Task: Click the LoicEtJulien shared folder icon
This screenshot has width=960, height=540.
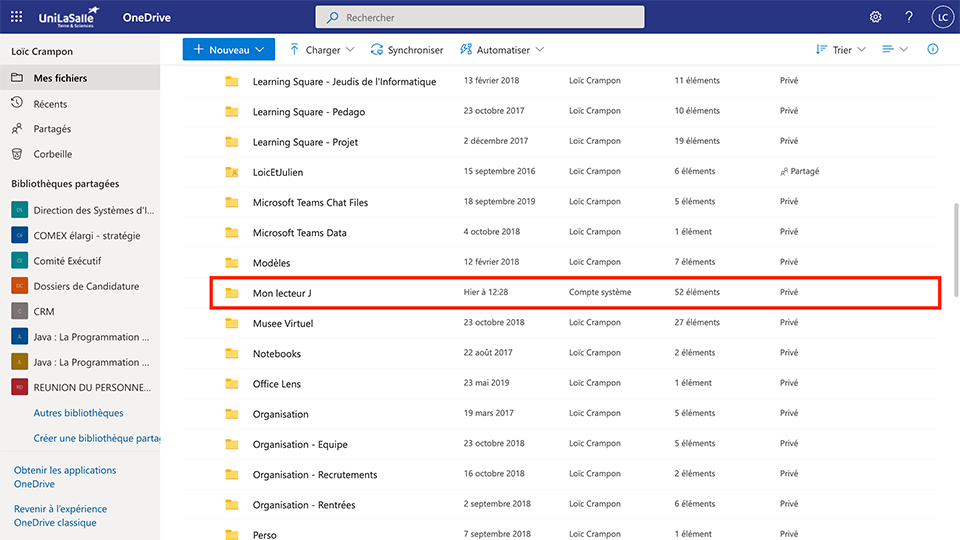Action: 231,172
